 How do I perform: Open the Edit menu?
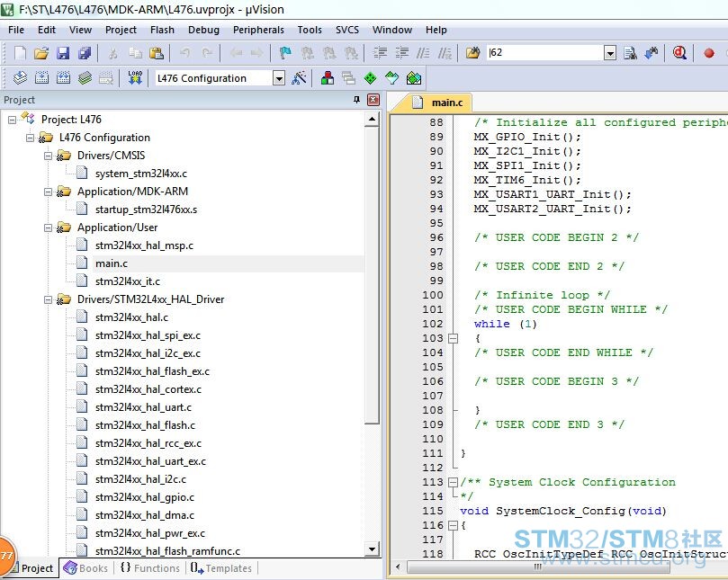[47, 30]
